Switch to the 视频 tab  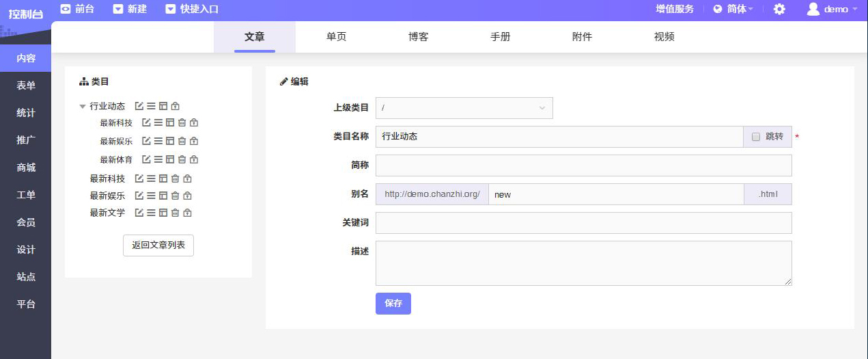point(664,37)
